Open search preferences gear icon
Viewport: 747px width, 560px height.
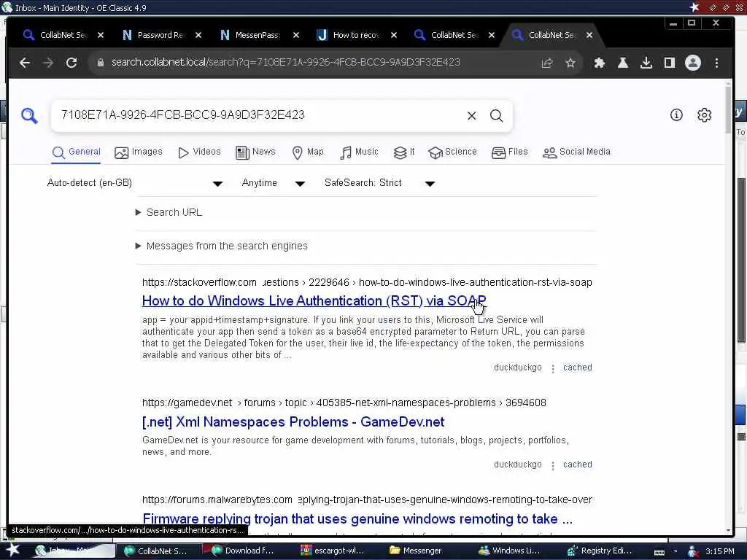click(704, 114)
